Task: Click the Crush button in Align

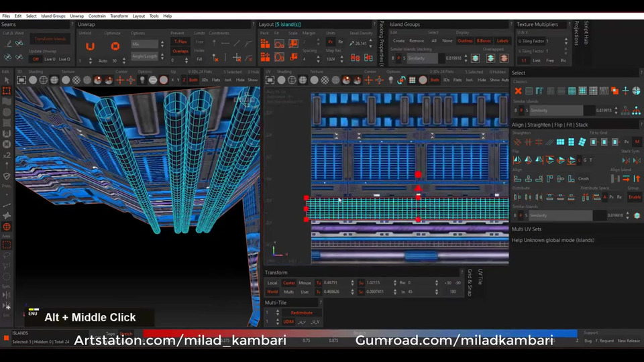Action: pos(583,178)
